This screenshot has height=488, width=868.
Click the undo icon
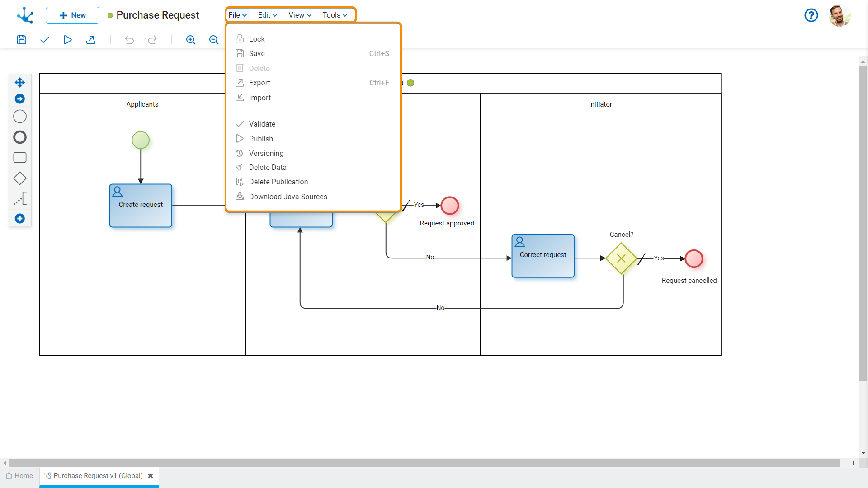(129, 39)
